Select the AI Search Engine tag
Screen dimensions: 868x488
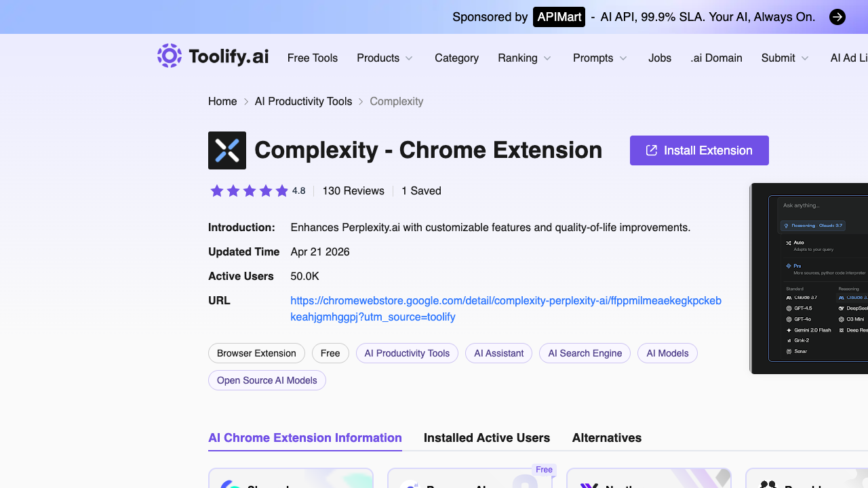pos(585,353)
